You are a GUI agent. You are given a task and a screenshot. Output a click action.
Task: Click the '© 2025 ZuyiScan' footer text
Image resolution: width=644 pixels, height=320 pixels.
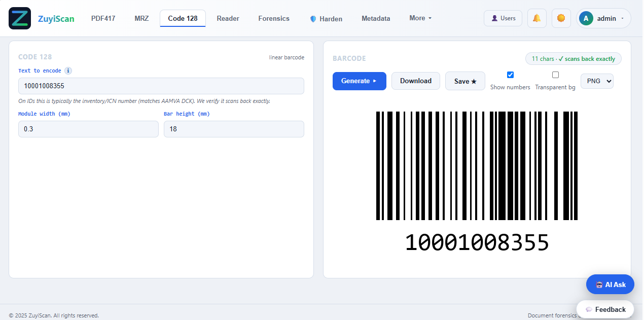click(54, 315)
